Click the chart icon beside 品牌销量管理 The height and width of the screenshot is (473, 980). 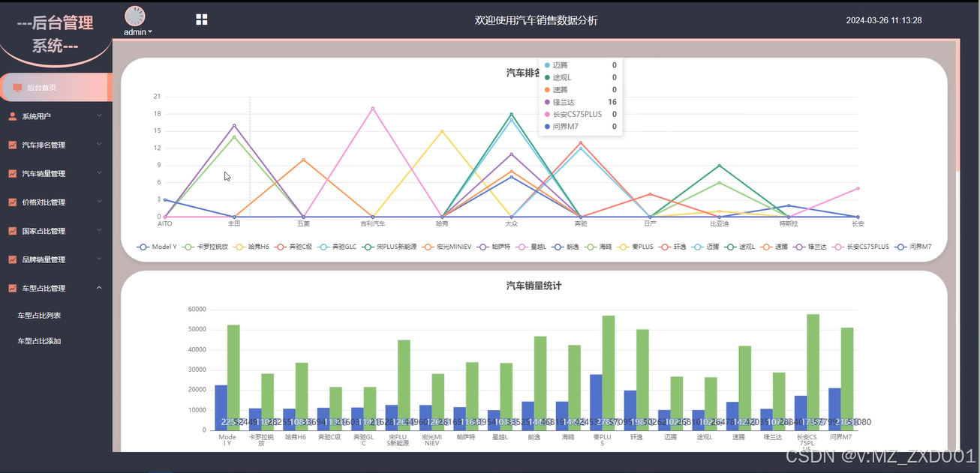(x=13, y=259)
